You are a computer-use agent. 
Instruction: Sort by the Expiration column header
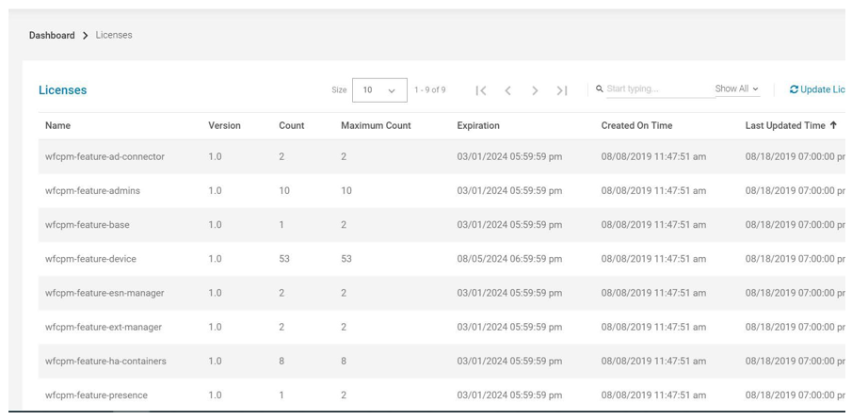478,125
